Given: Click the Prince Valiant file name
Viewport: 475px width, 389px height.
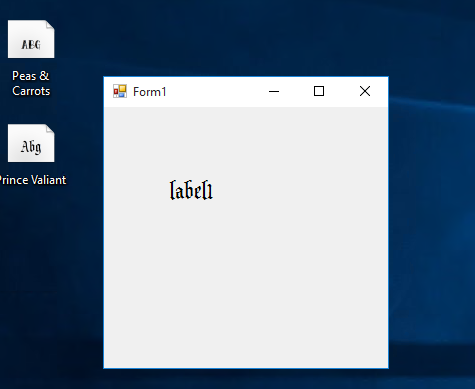Looking at the screenshot, I should point(32,180).
